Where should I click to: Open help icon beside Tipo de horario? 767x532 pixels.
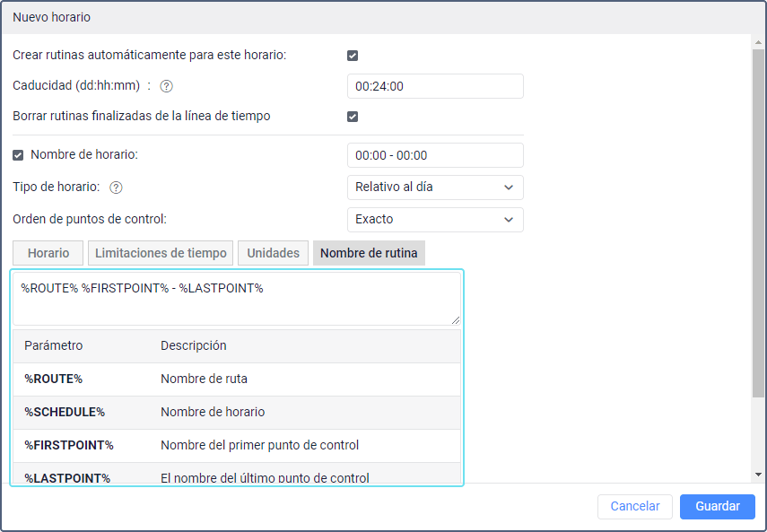tap(116, 188)
